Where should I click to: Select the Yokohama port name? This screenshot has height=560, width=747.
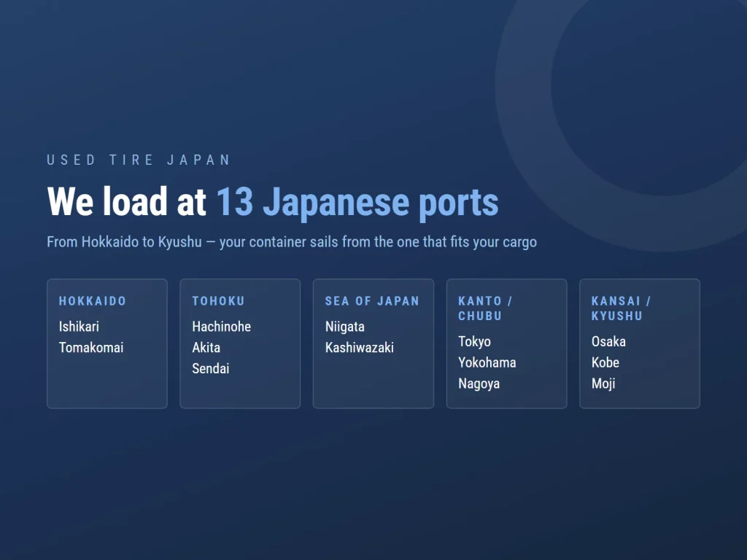(487, 362)
